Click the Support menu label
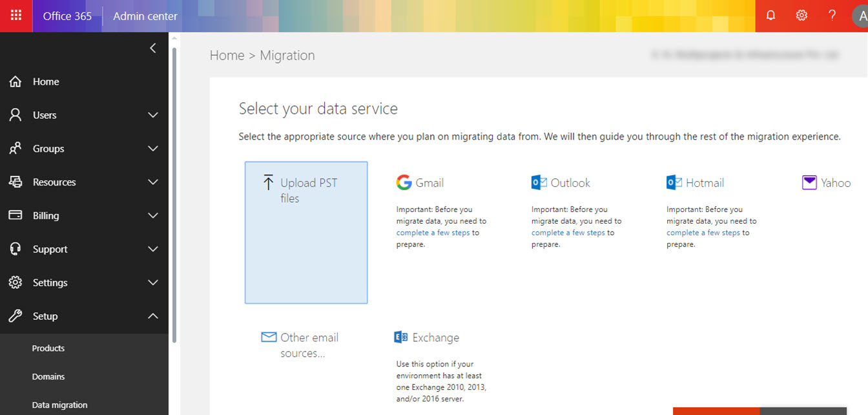868x415 pixels. point(50,249)
